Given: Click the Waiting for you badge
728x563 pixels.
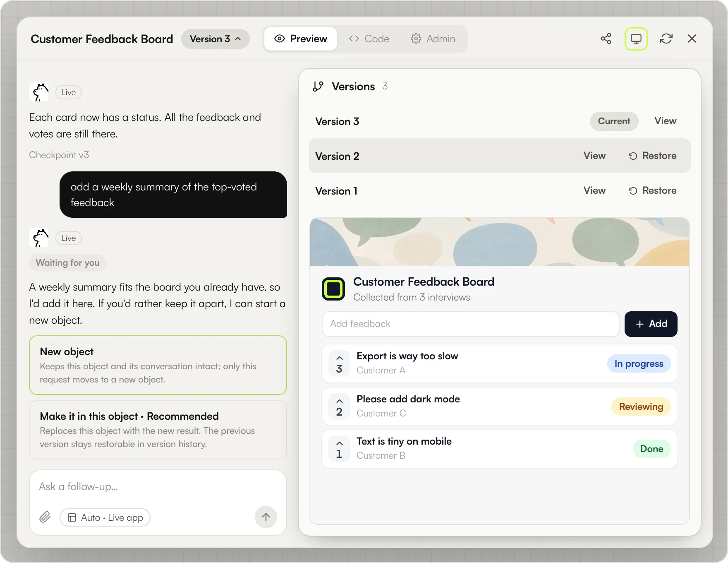Looking at the screenshot, I should (67, 263).
